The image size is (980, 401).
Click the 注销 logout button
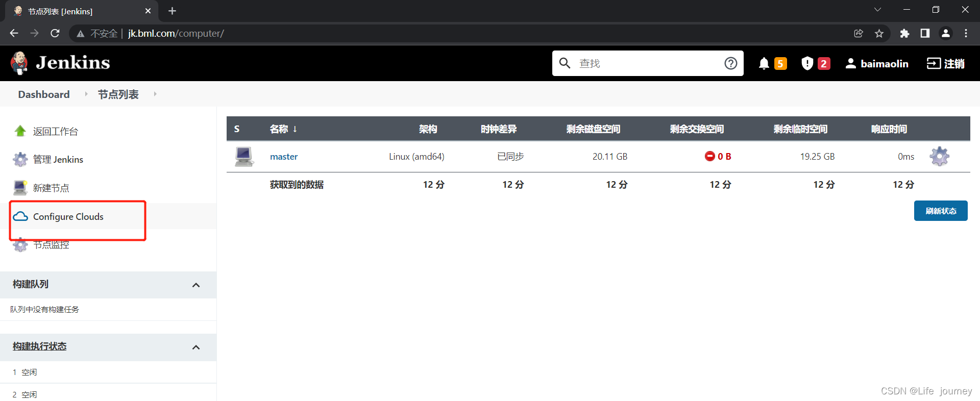[x=946, y=63]
